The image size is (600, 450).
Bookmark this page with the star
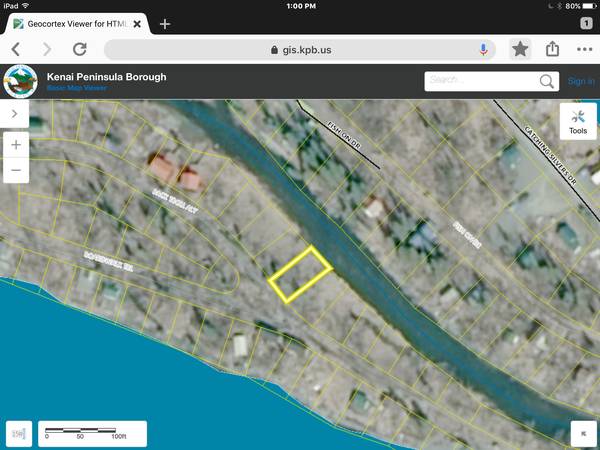click(x=520, y=48)
